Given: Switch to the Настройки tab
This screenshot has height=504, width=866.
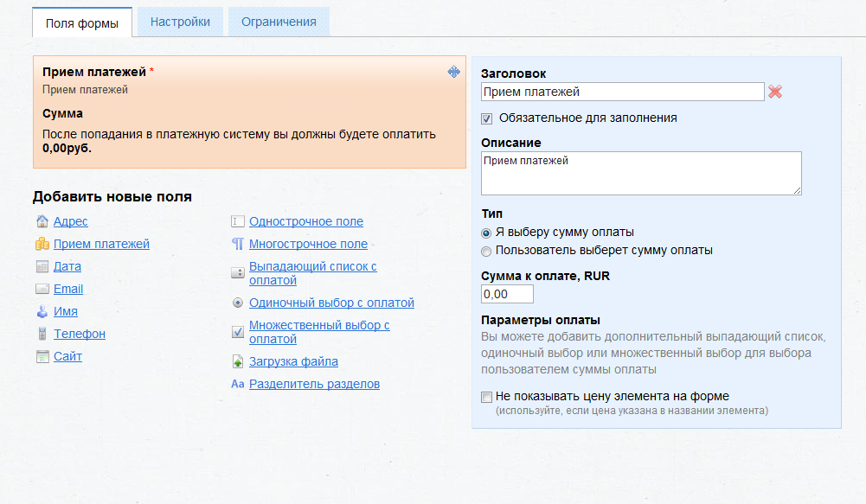Looking at the screenshot, I should click(x=180, y=22).
